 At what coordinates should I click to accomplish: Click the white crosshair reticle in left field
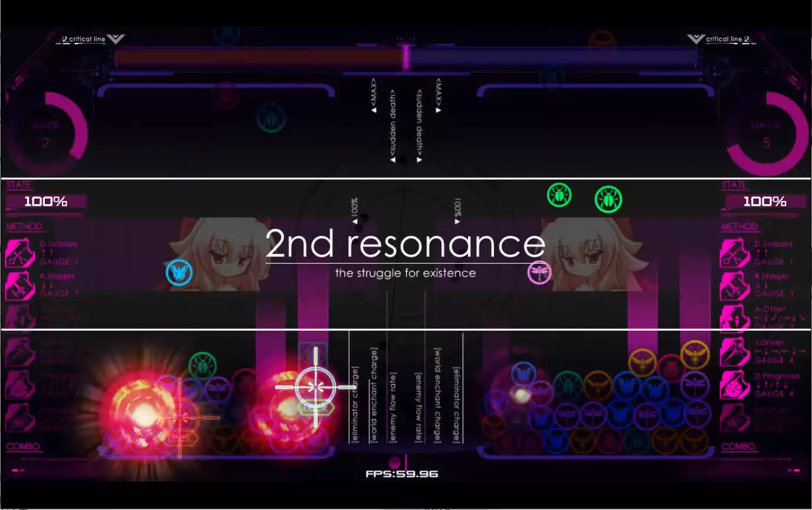(x=316, y=387)
